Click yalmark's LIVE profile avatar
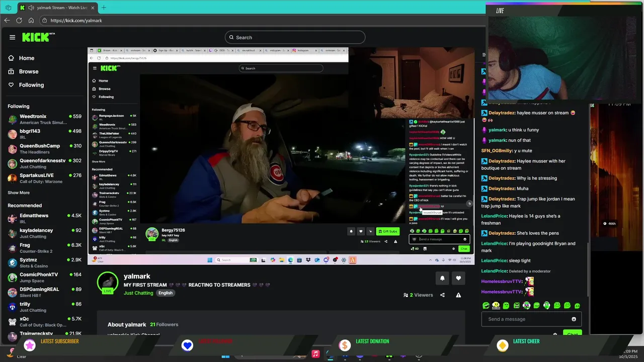This screenshot has height=362, width=644. tap(108, 283)
